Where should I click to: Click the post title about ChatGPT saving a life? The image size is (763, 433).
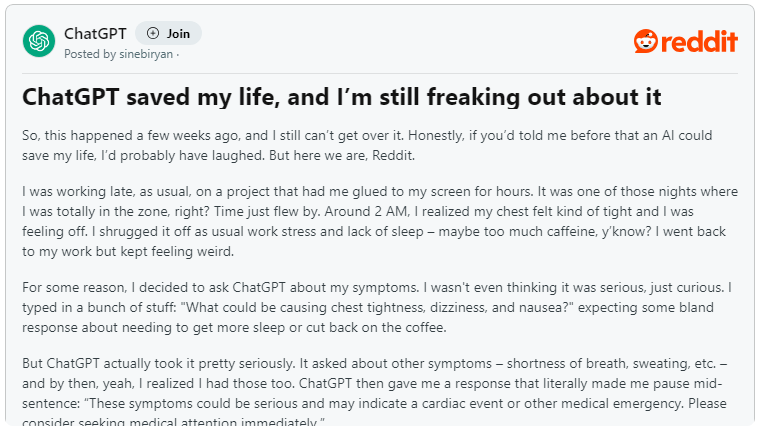click(x=342, y=97)
